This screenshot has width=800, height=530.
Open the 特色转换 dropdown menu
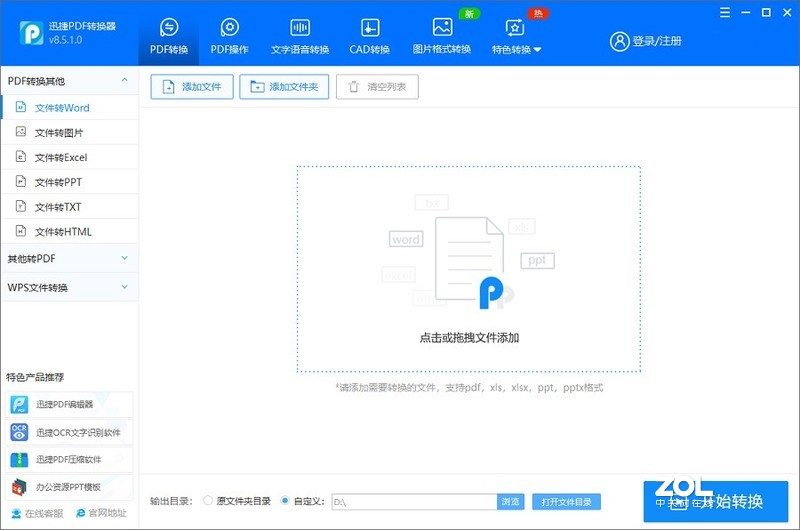coord(516,36)
